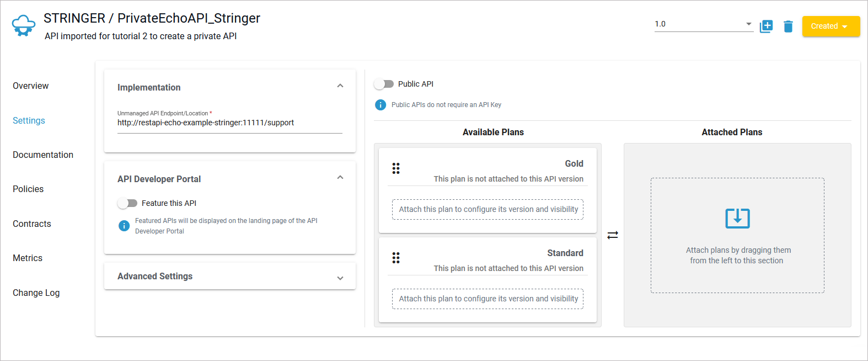Delete the API via trash icon
This screenshot has width=868, height=361.
coord(788,26)
